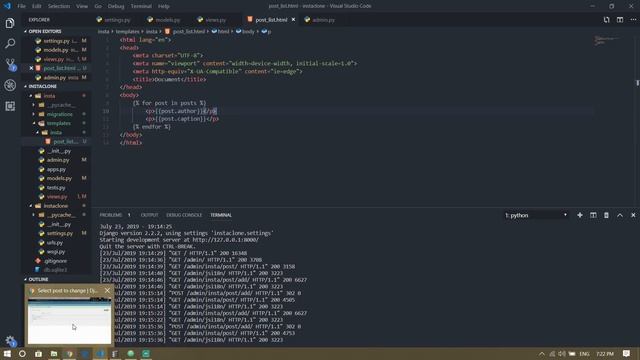Close the post_list.html editor tab
This screenshot has height=360, width=640.
[293, 20]
